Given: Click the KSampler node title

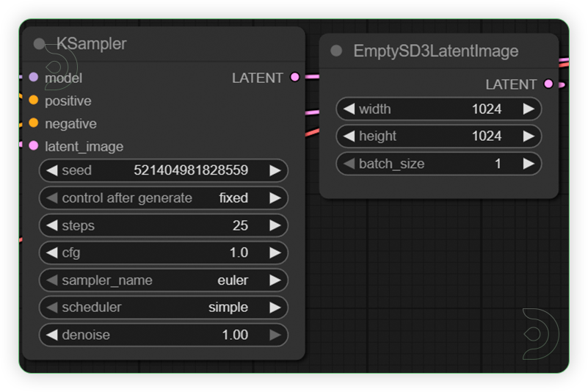Looking at the screenshot, I should 91,44.
